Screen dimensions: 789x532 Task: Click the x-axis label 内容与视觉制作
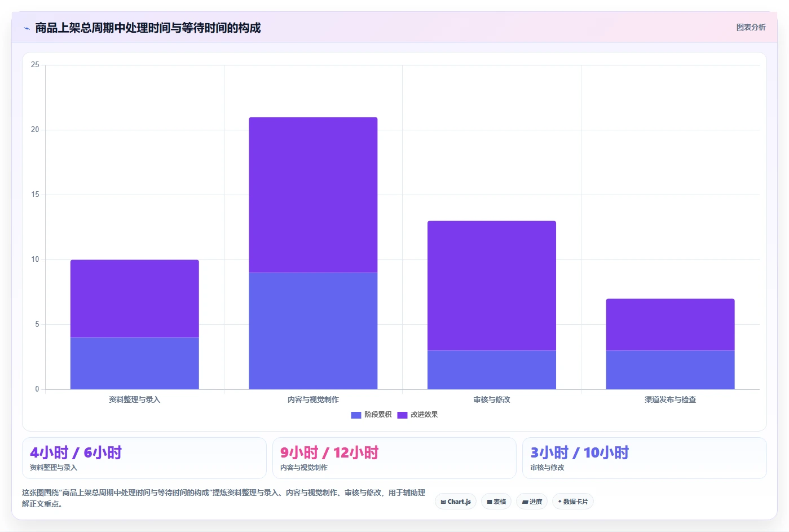(x=313, y=399)
